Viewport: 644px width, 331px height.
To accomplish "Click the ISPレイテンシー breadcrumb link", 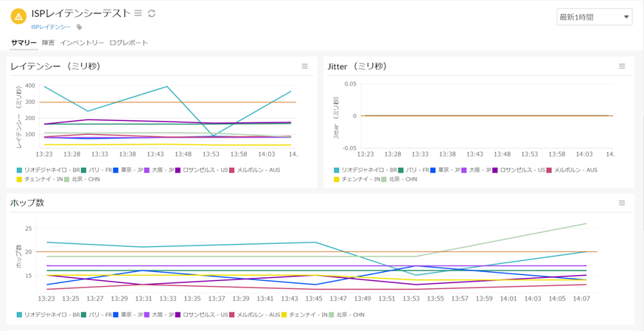I will (x=51, y=27).
